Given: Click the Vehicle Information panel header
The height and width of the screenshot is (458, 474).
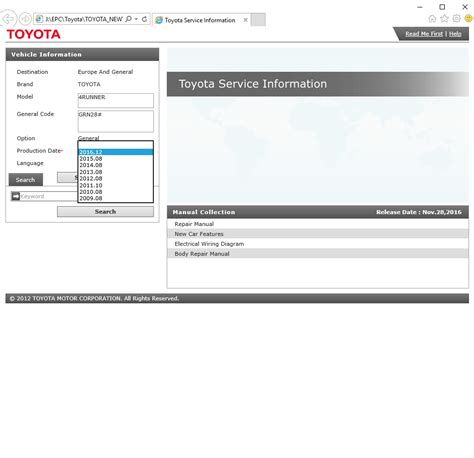Looking at the screenshot, I should tap(82, 54).
